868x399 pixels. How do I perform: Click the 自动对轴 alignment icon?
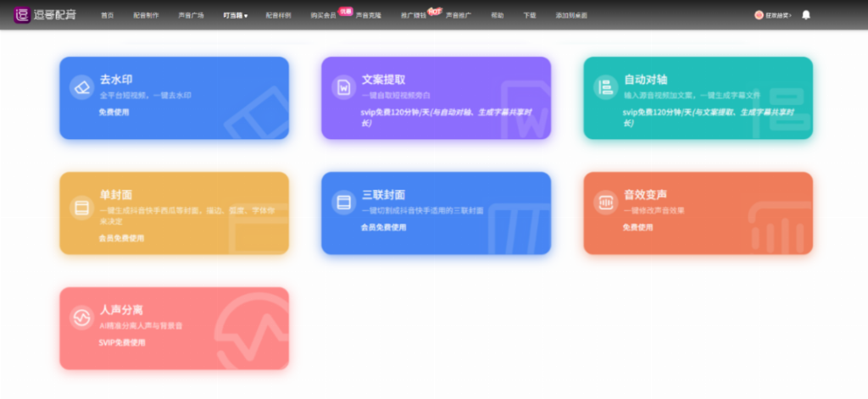(605, 86)
